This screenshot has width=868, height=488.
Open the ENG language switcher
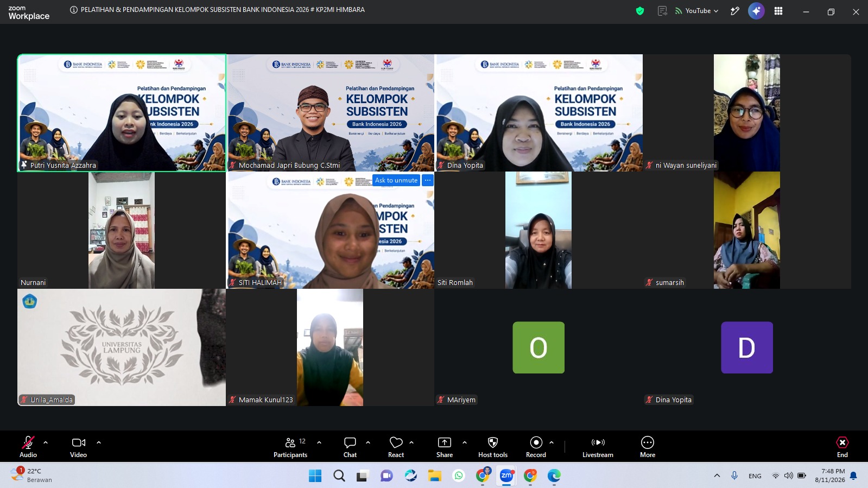pyautogui.click(x=755, y=476)
